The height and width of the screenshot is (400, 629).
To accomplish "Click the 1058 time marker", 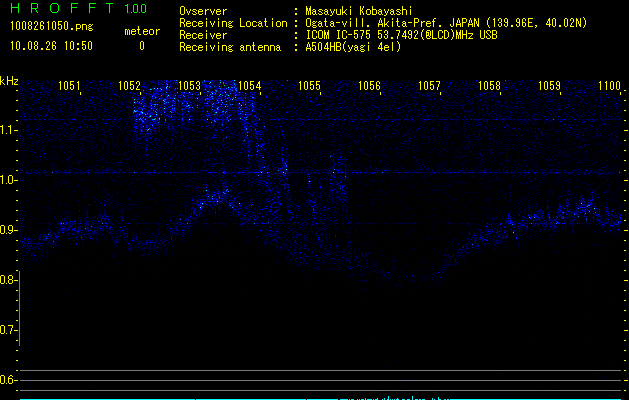I will (x=489, y=86).
